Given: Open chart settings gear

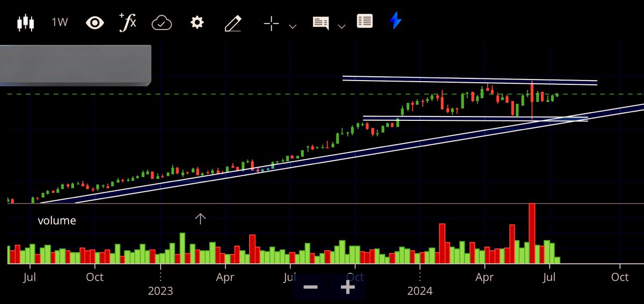Looking at the screenshot, I should 197,23.
